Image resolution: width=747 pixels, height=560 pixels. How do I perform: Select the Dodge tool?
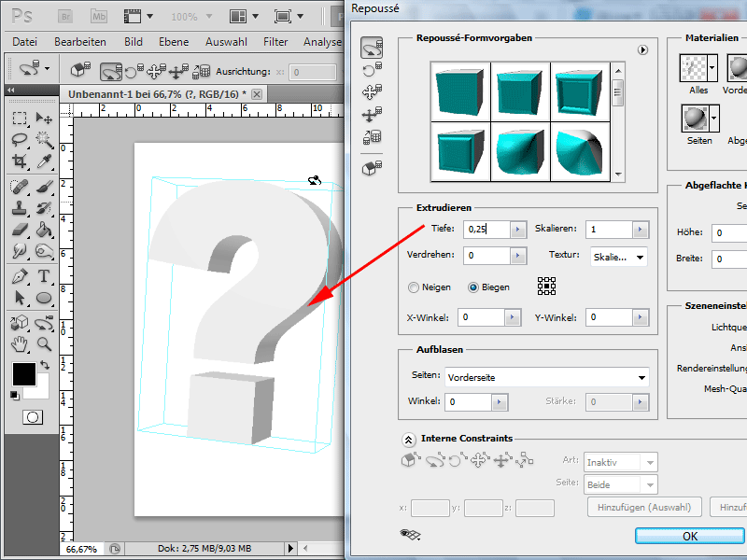tap(44, 251)
